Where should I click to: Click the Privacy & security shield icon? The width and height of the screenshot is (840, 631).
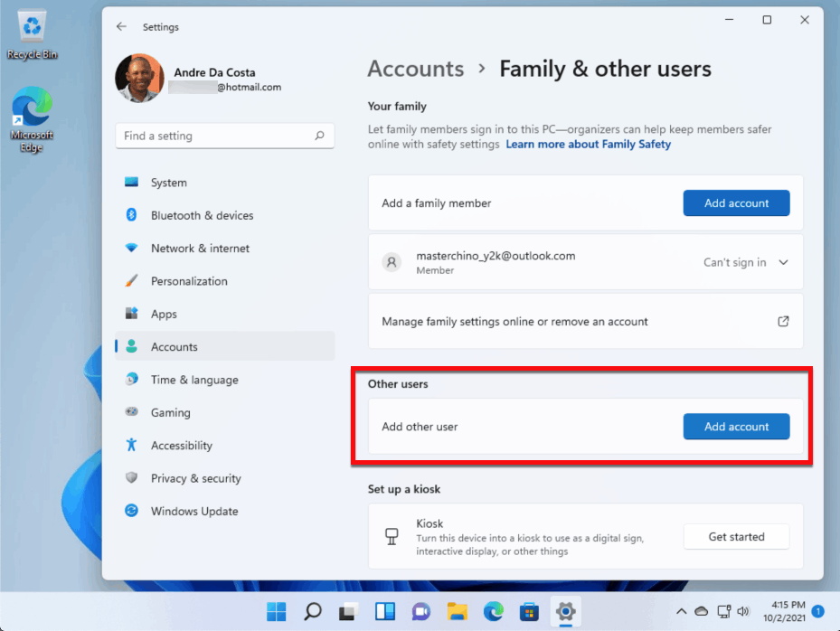[x=132, y=478]
